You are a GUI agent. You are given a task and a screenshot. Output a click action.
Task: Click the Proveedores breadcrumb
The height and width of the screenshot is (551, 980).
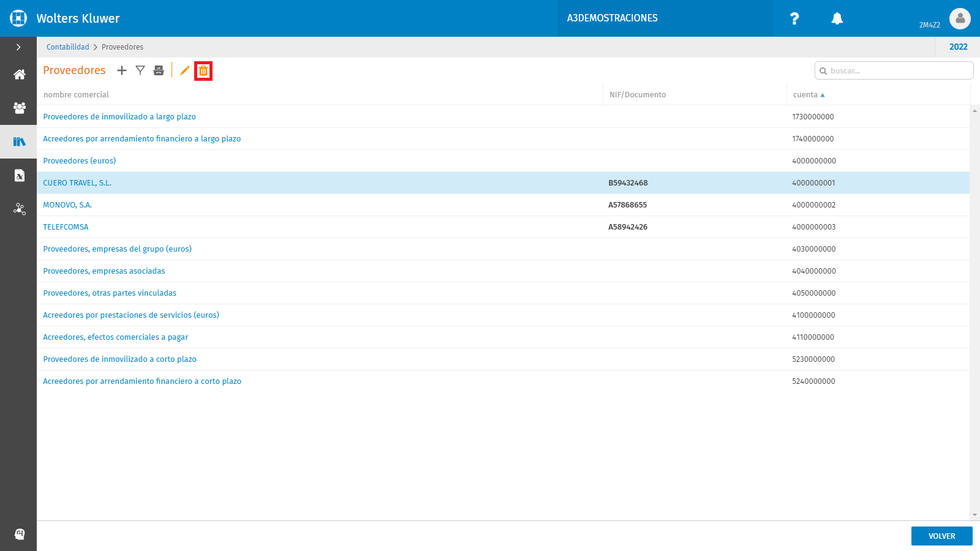click(x=123, y=47)
